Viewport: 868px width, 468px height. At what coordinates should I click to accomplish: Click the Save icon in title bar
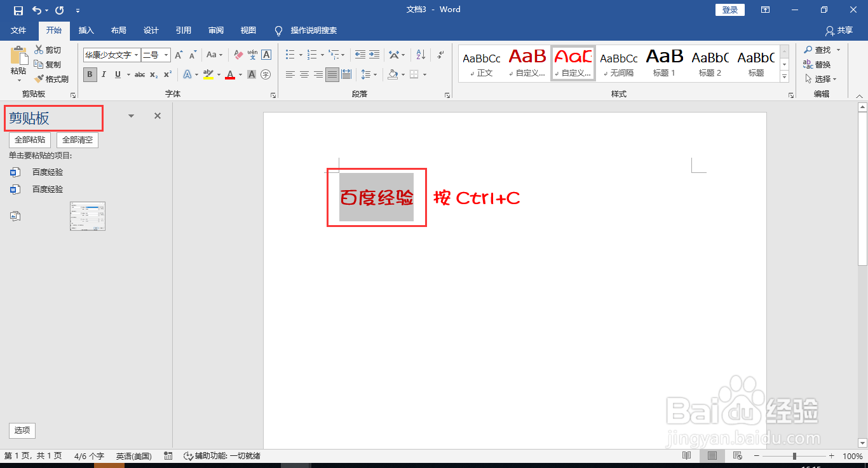coord(18,10)
